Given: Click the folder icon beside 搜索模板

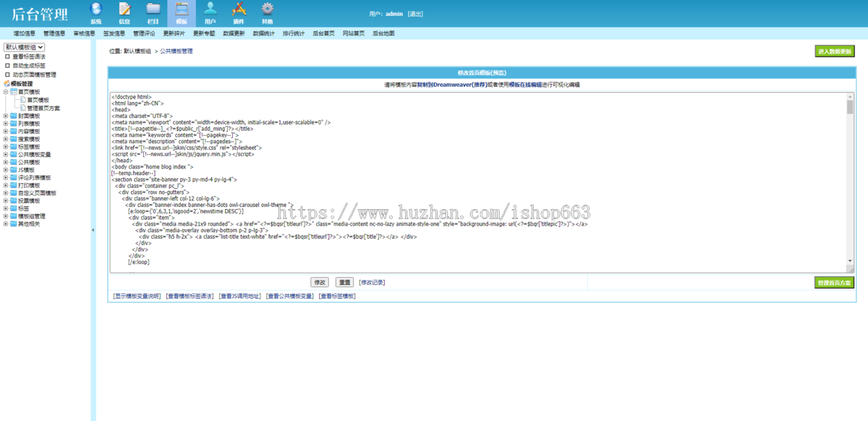Looking at the screenshot, I should [x=14, y=139].
